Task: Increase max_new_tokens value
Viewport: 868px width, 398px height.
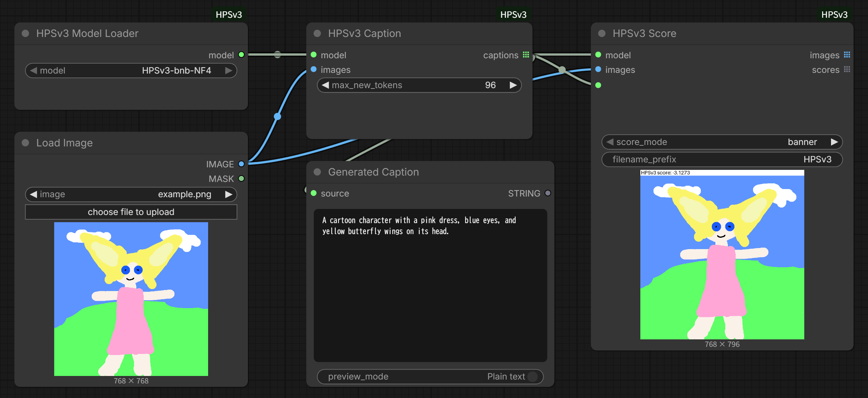Action: pos(513,85)
